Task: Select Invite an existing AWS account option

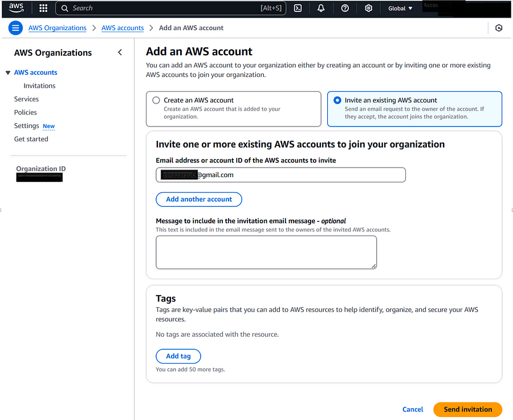Action: click(x=414, y=109)
